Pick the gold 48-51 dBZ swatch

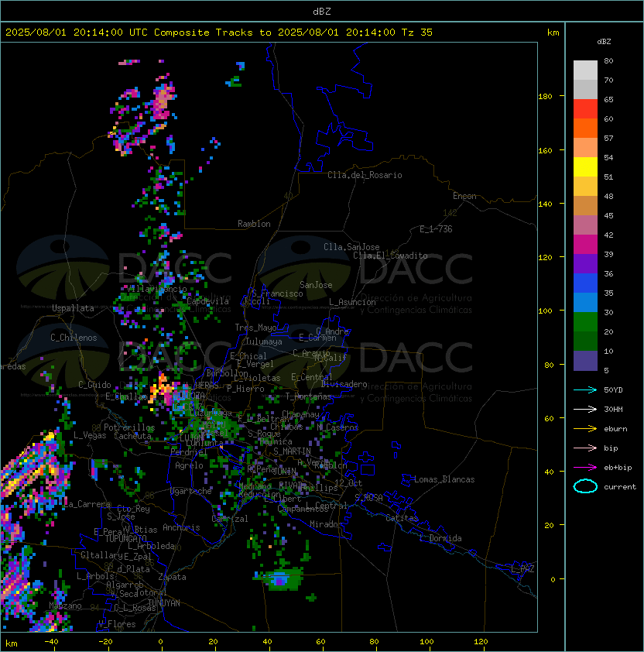pos(585,187)
